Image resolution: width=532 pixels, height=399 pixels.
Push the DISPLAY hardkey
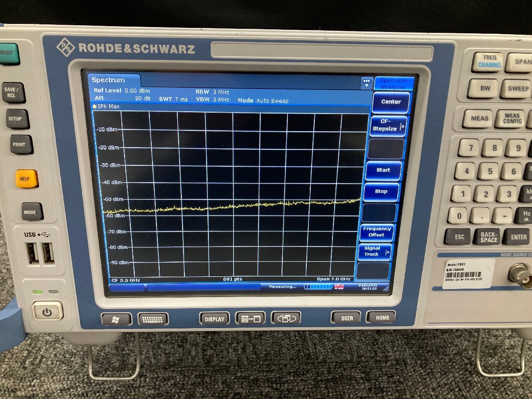click(215, 319)
